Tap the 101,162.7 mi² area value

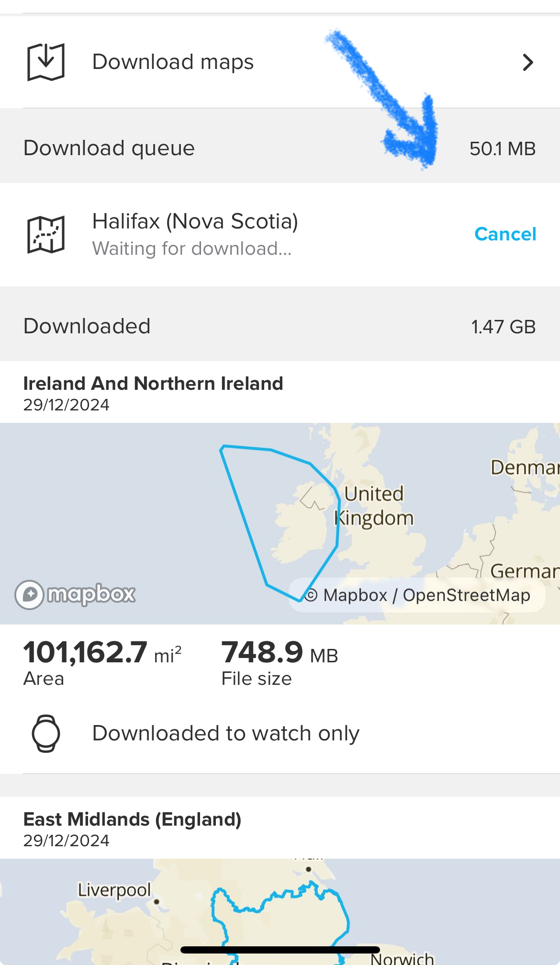click(x=102, y=653)
